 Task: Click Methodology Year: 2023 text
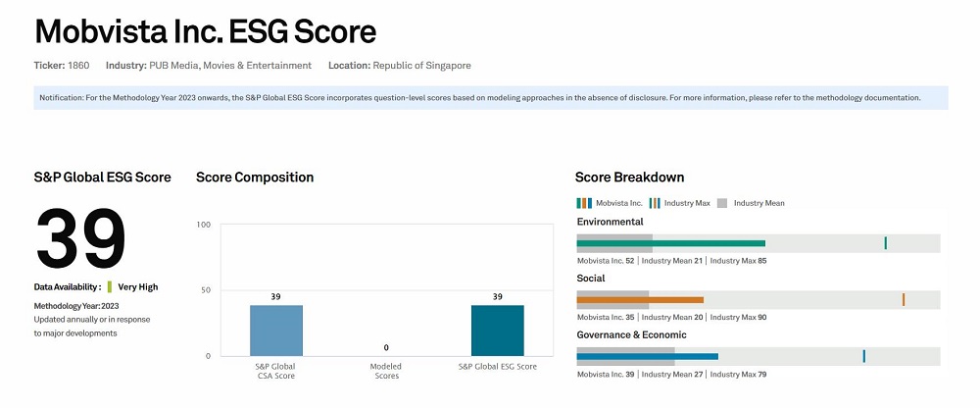(x=76, y=306)
